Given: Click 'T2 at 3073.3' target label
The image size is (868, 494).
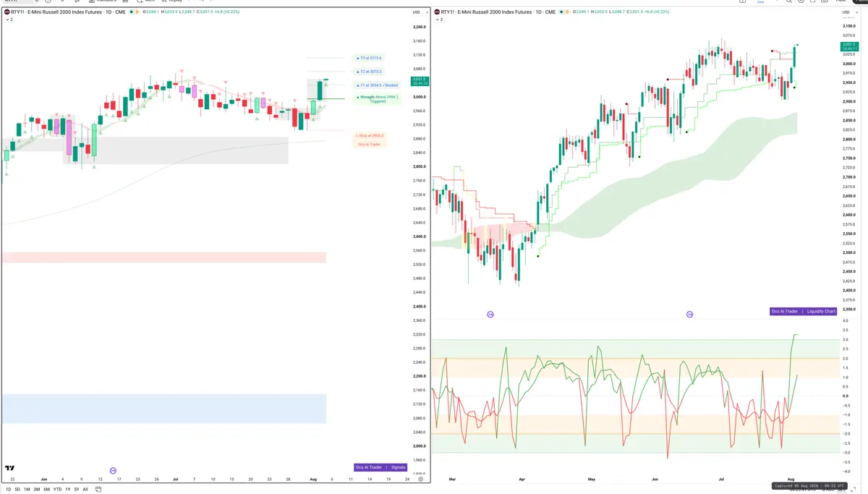Looking at the screenshot, I should tap(369, 72).
